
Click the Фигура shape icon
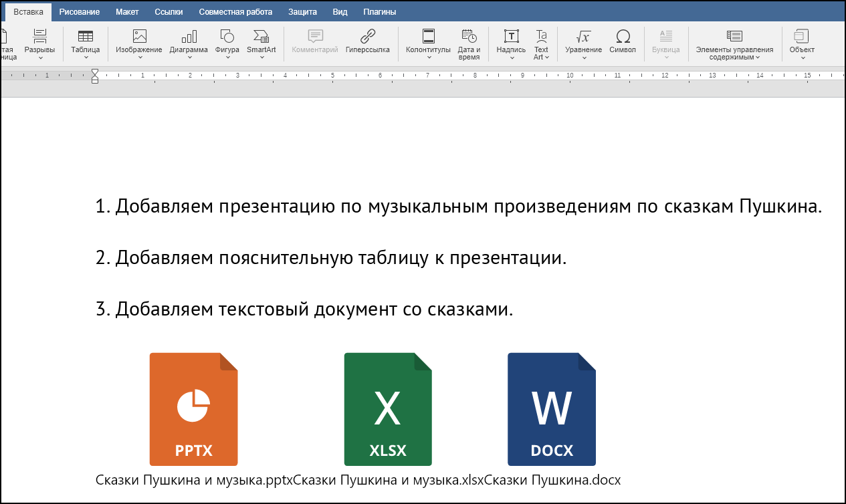(227, 36)
